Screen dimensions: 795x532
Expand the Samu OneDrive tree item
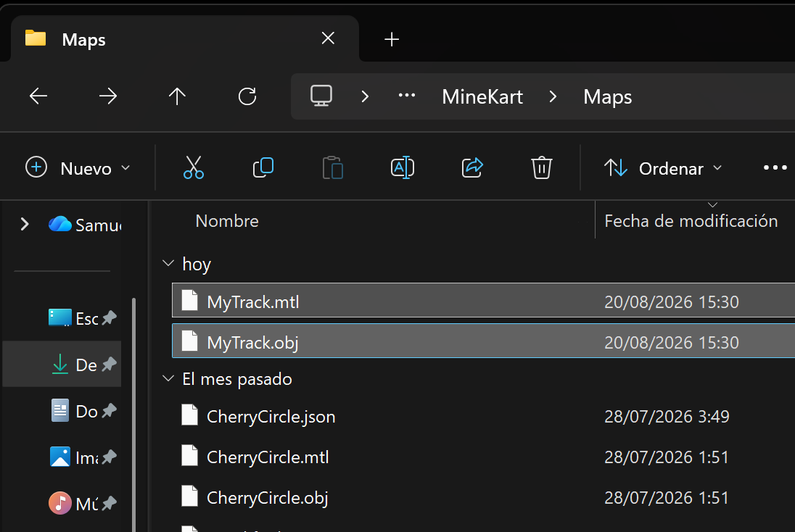[25, 224]
